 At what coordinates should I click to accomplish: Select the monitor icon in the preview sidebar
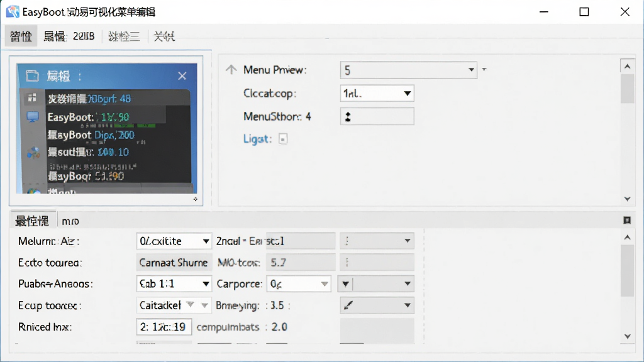click(x=33, y=117)
